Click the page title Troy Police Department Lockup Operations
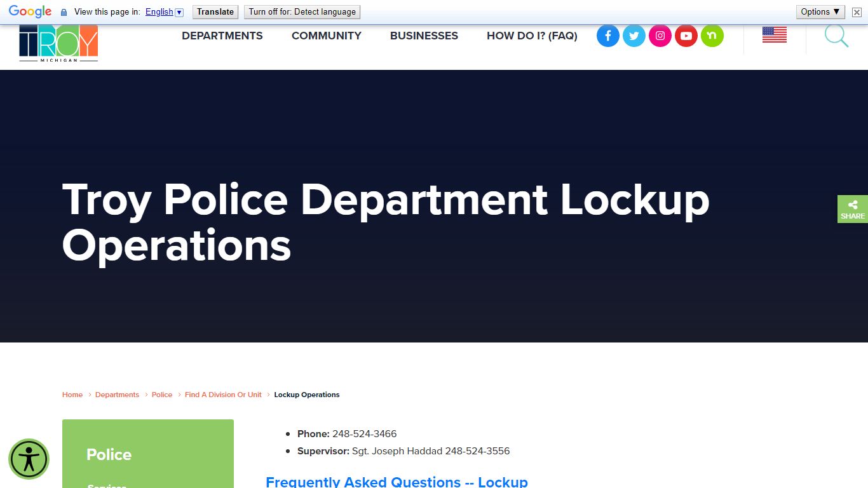Image resolution: width=868 pixels, height=488 pixels. 386,222
